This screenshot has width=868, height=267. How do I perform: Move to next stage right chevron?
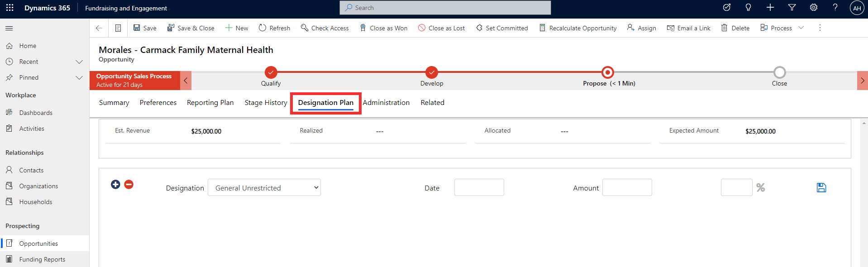[x=863, y=81]
